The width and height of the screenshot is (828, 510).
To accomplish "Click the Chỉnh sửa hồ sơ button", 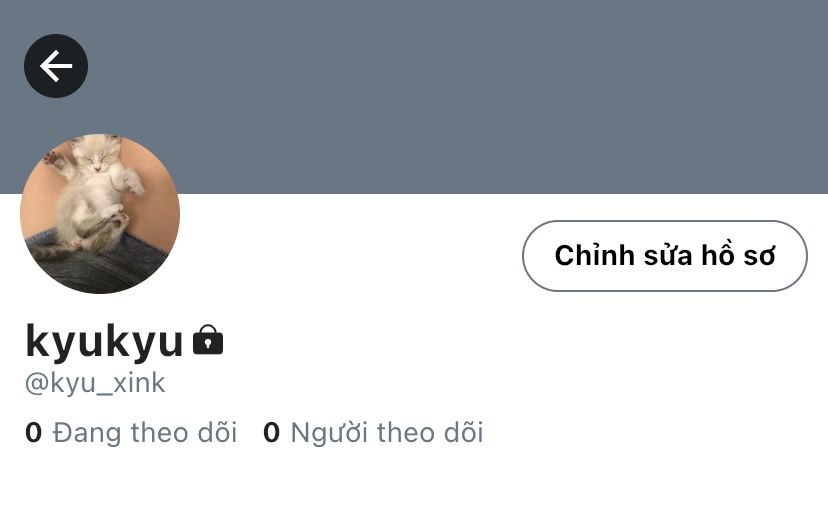I will tap(665, 256).
